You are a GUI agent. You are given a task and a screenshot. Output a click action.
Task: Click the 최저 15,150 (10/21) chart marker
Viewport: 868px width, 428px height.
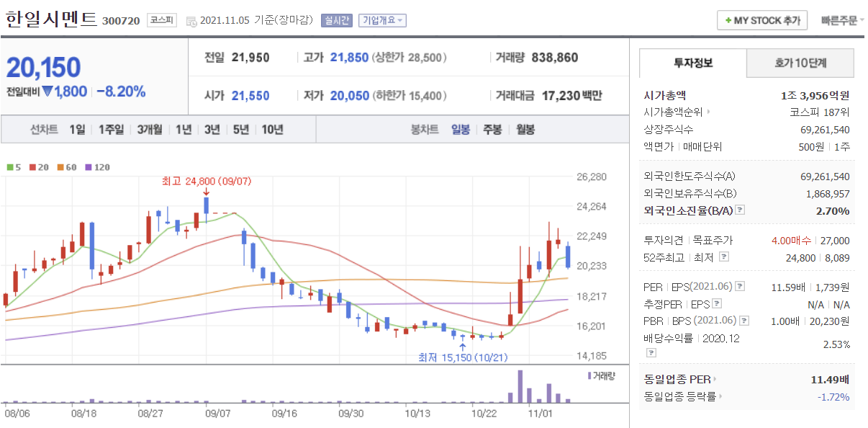(463, 357)
